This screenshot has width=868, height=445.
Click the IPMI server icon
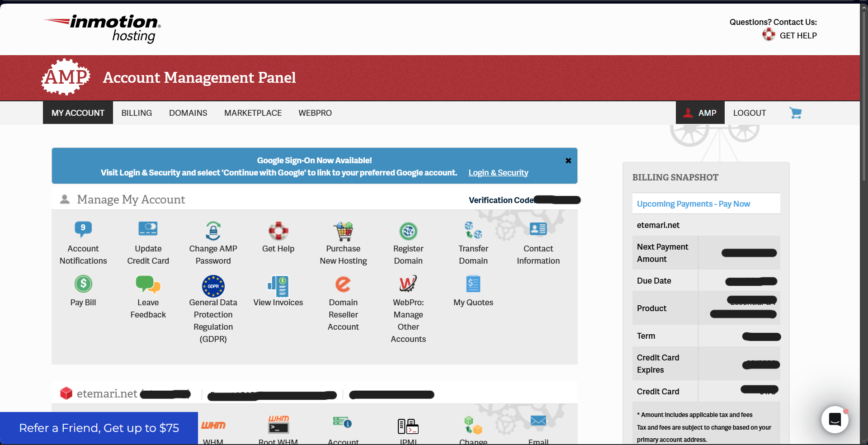[408, 426]
